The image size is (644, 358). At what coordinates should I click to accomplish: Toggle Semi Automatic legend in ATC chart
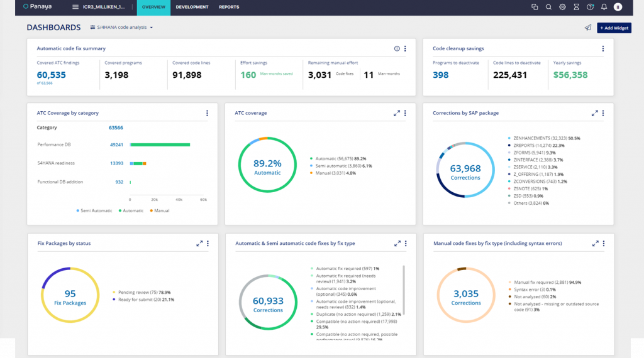coord(94,210)
